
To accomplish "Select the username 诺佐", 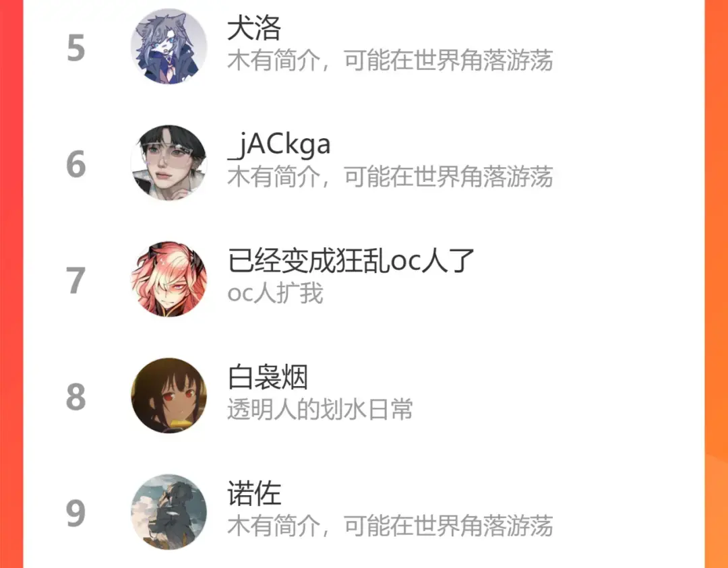I will pos(254,494).
